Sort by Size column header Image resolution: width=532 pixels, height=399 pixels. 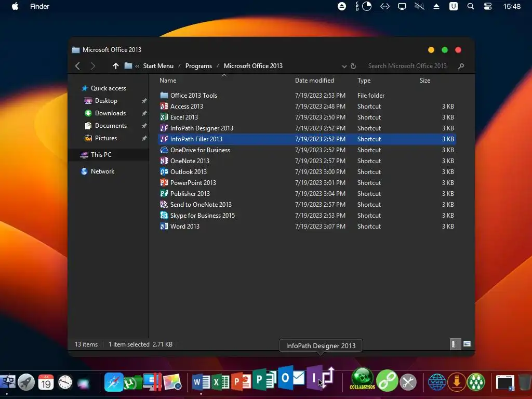pos(425,81)
